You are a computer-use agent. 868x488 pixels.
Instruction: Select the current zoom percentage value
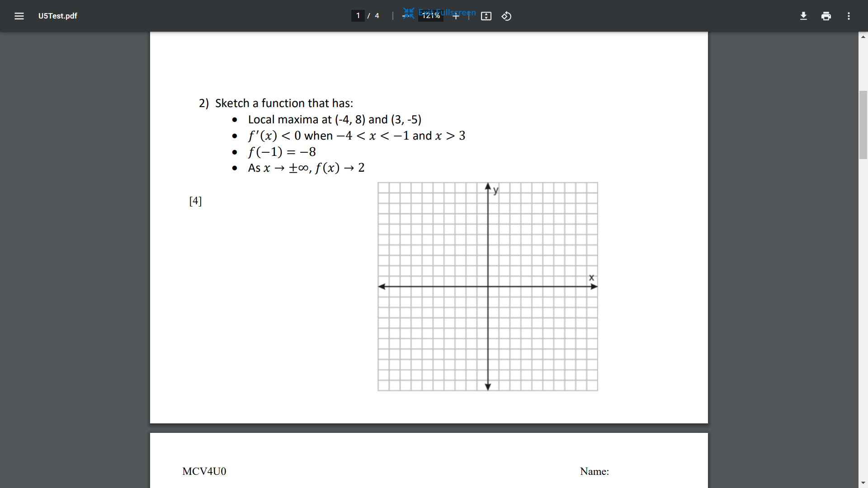[430, 16]
